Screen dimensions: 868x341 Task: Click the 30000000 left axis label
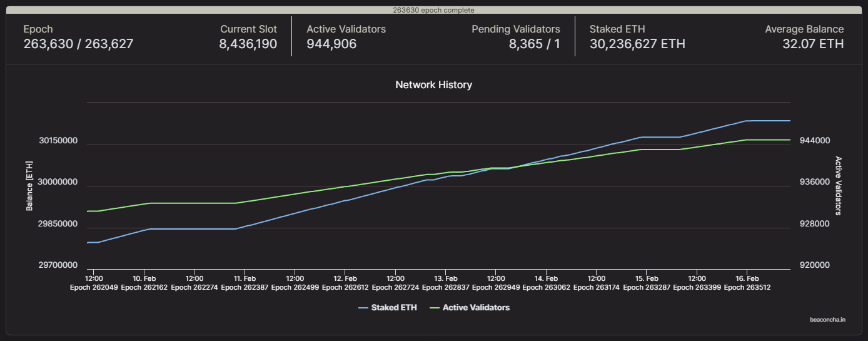[x=58, y=183]
